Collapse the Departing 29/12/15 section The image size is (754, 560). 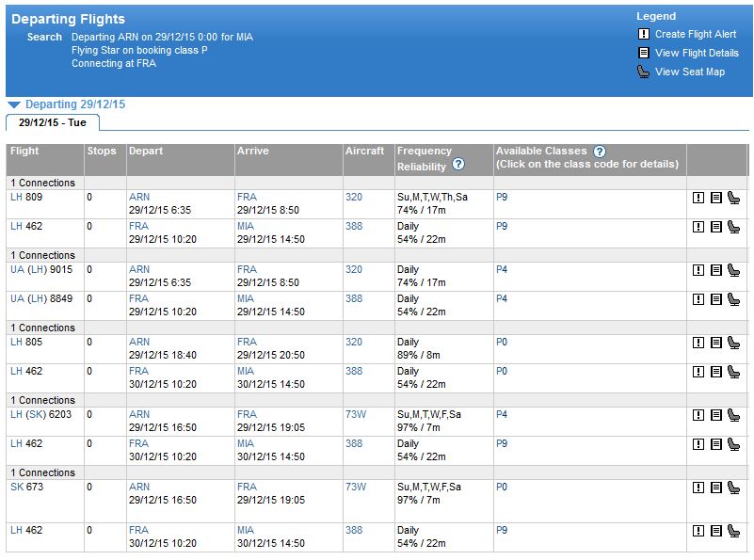[13, 104]
